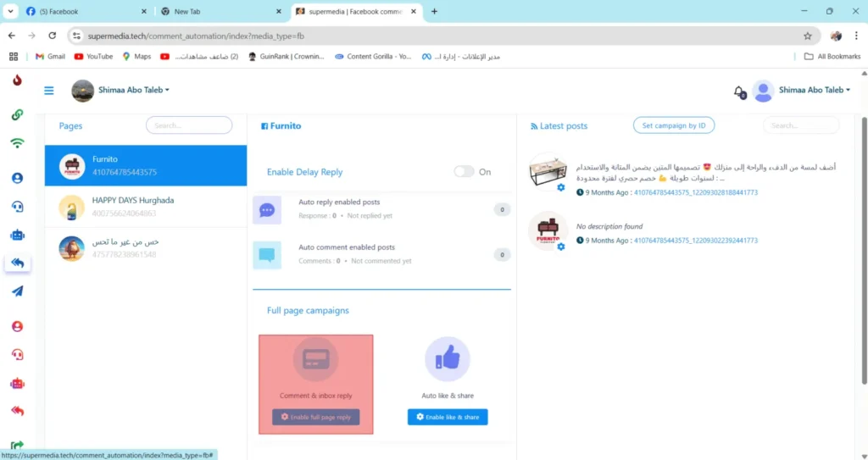
Task: Click the Enable full page reply button
Action: [x=315, y=417]
